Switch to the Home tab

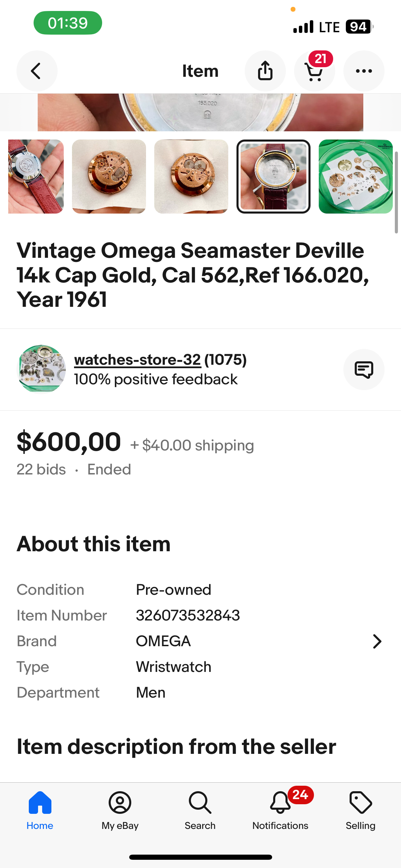coord(40,803)
